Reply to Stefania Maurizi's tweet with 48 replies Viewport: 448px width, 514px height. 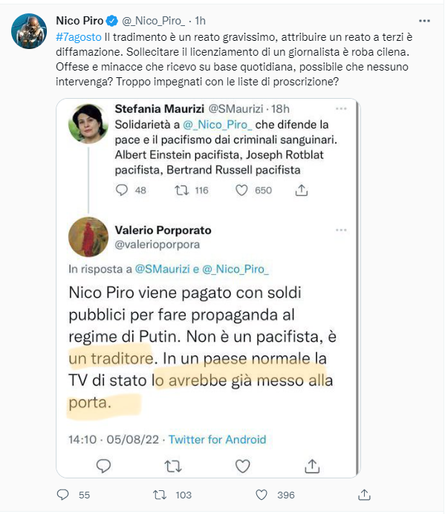(x=121, y=190)
